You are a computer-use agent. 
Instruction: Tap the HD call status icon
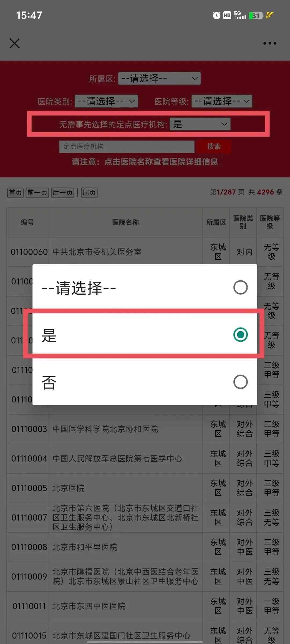click(227, 16)
